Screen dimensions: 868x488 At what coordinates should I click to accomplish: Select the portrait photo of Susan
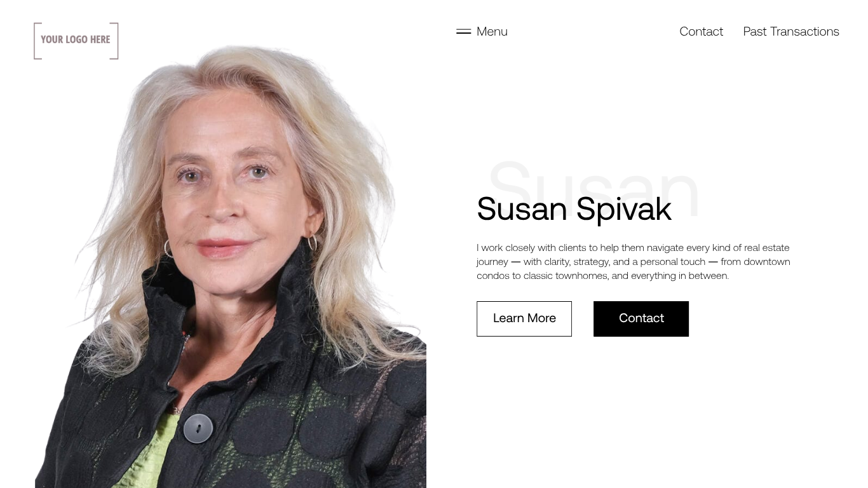(x=231, y=267)
